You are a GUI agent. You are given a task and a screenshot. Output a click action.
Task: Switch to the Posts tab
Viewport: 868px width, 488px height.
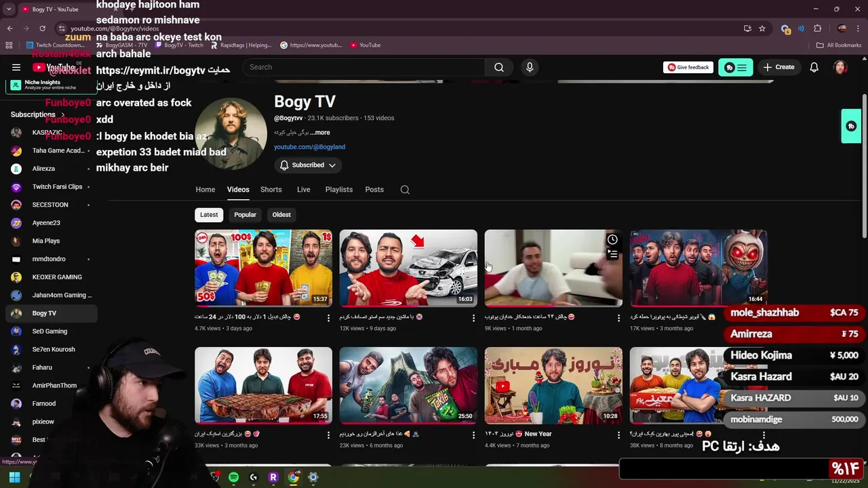tap(374, 190)
